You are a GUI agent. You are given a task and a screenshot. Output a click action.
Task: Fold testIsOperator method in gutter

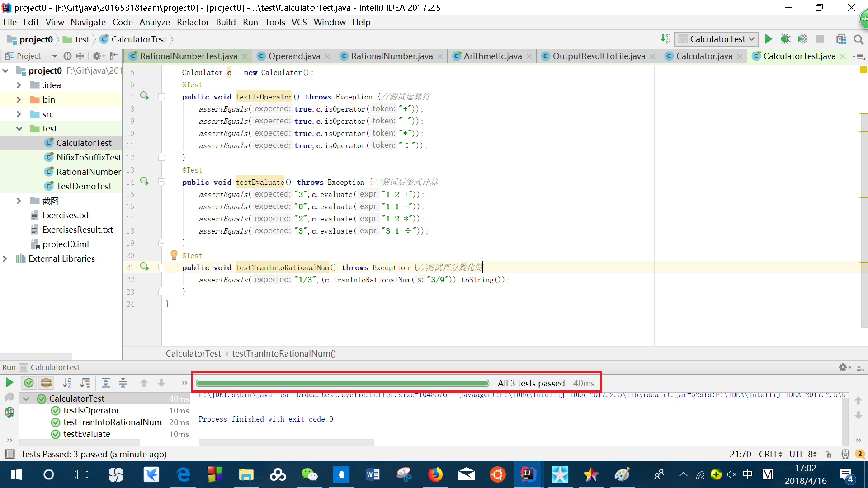click(x=161, y=96)
